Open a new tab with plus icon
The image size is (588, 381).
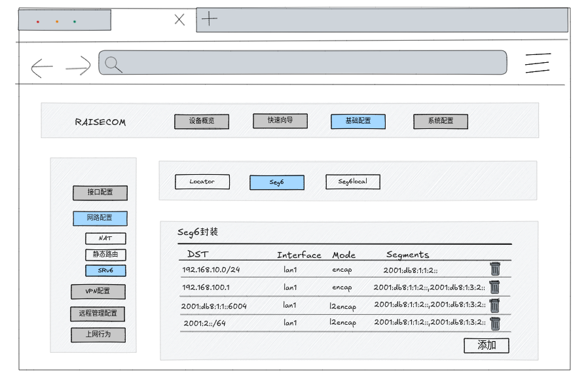pyautogui.click(x=210, y=18)
